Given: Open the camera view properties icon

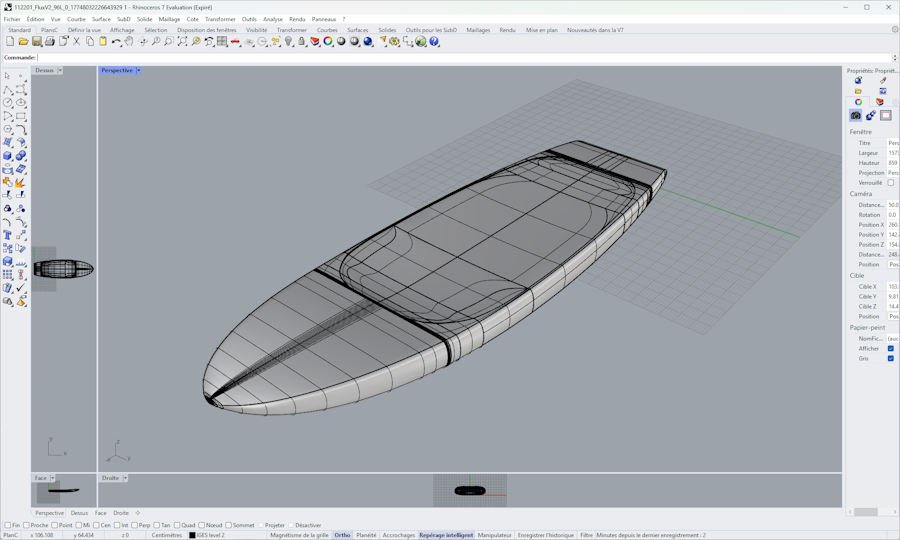Looking at the screenshot, I should (856, 116).
